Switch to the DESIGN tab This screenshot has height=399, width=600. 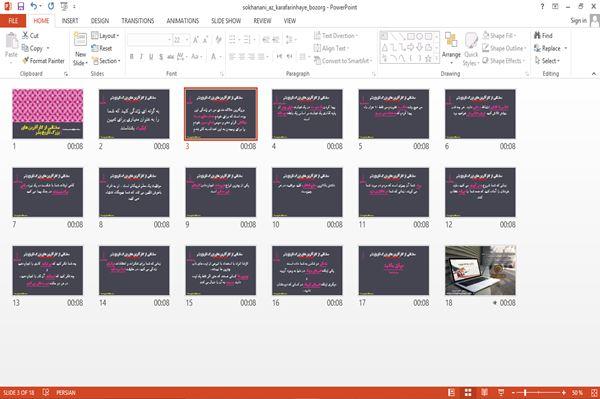click(x=100, y=21)
